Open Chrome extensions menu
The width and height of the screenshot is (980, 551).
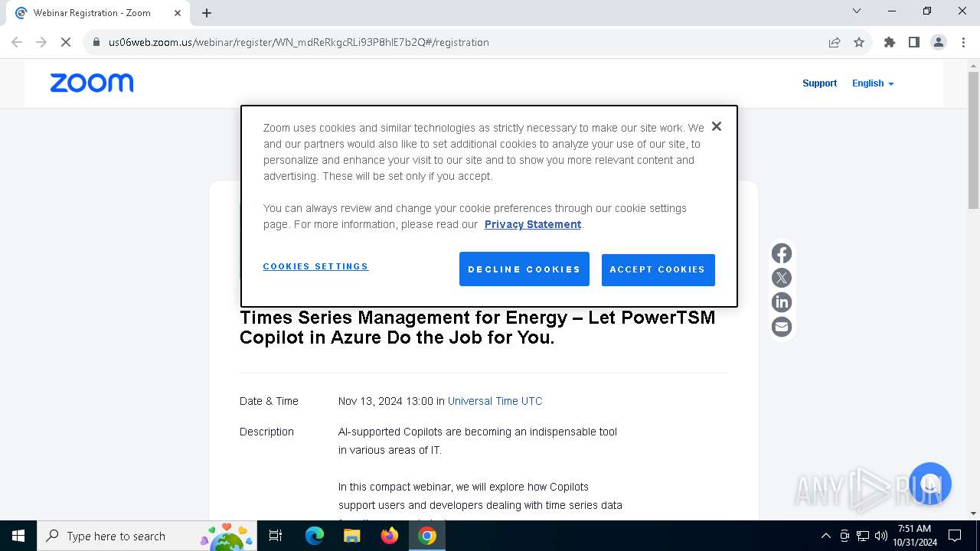point(890,42)
